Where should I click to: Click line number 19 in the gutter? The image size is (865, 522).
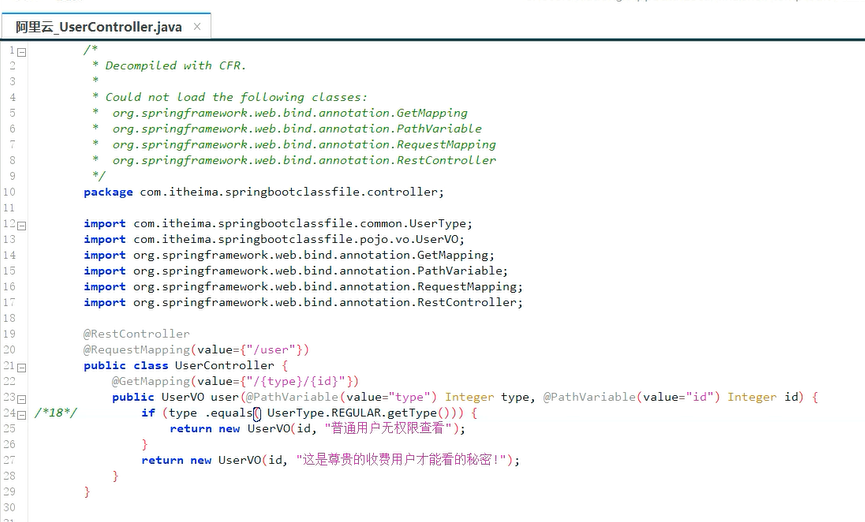click(11, 334)
